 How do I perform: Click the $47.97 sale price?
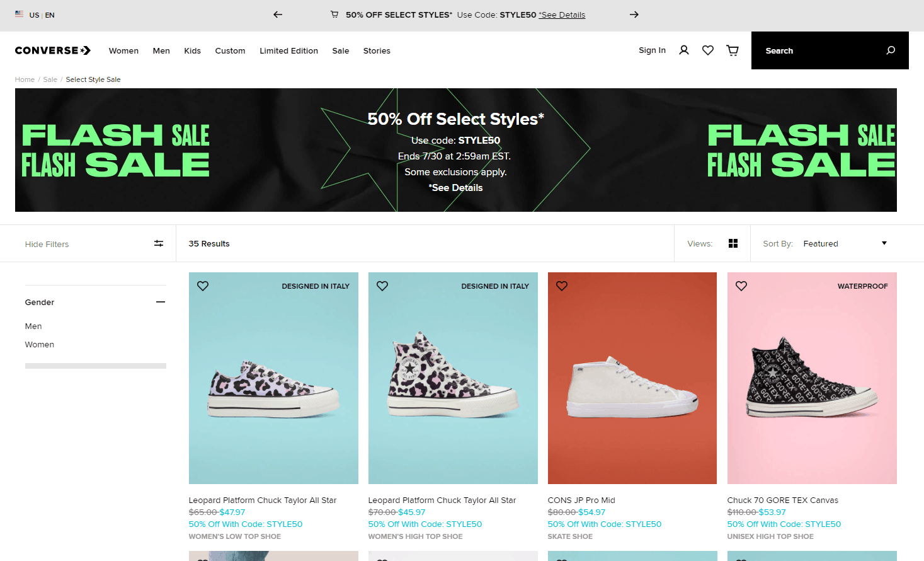coord(232,512)
